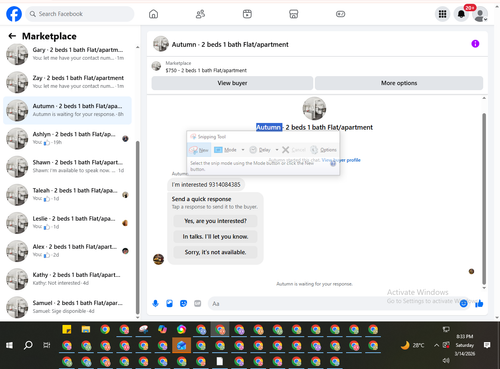
Task: Click the voice clip microphone icon
Action: point(155,303)
